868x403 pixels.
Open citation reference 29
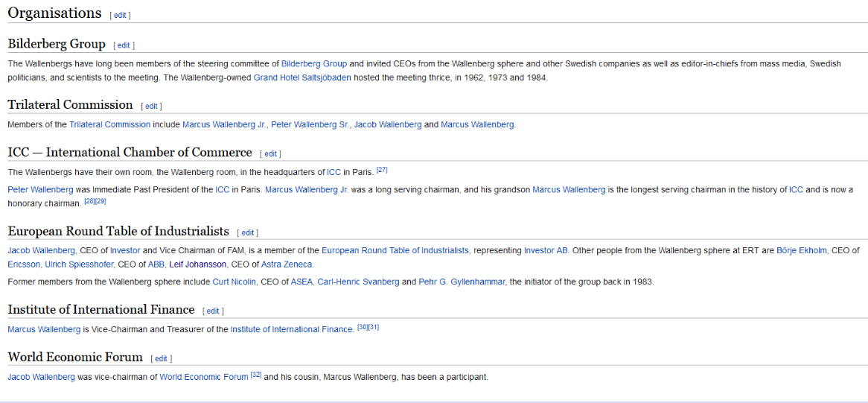100,201
